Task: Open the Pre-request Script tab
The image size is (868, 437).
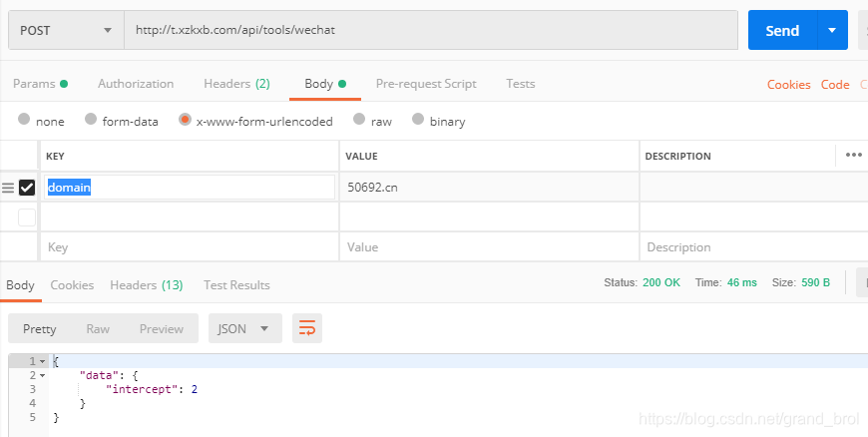Action: (x=426, y=84)
